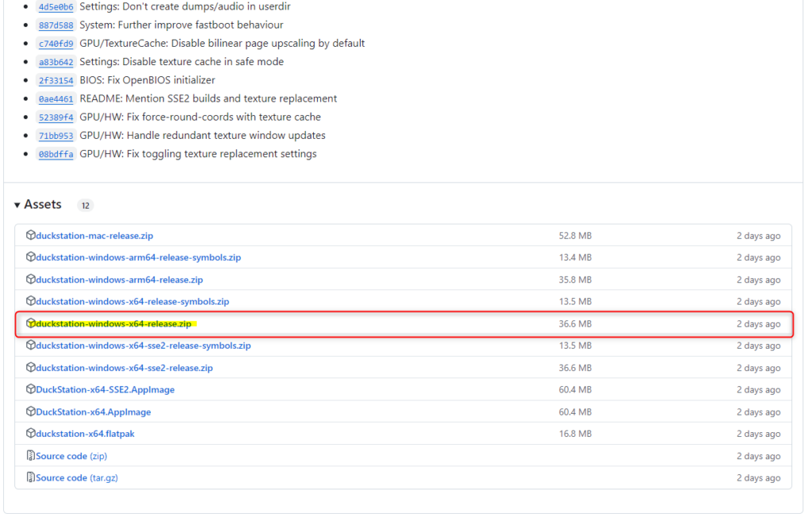Click package icon beside duckstation-mac-release.zip
812x525 pixels.
click(31, 235)
